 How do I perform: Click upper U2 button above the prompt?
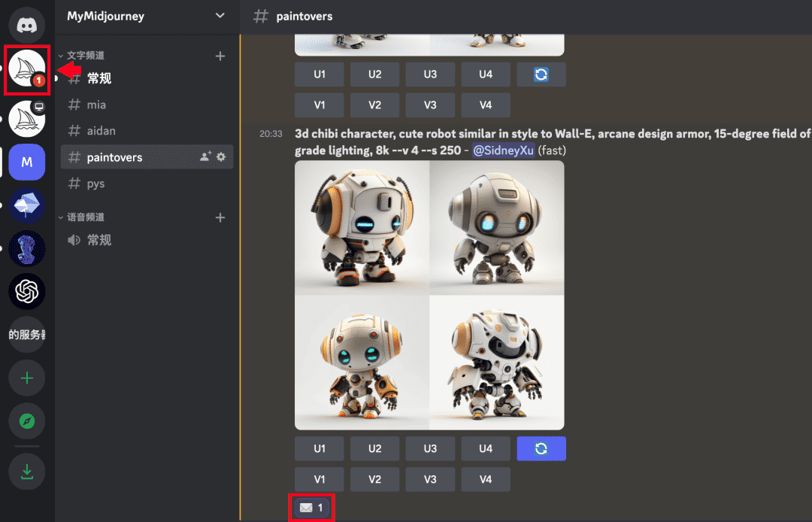[375, 74]
